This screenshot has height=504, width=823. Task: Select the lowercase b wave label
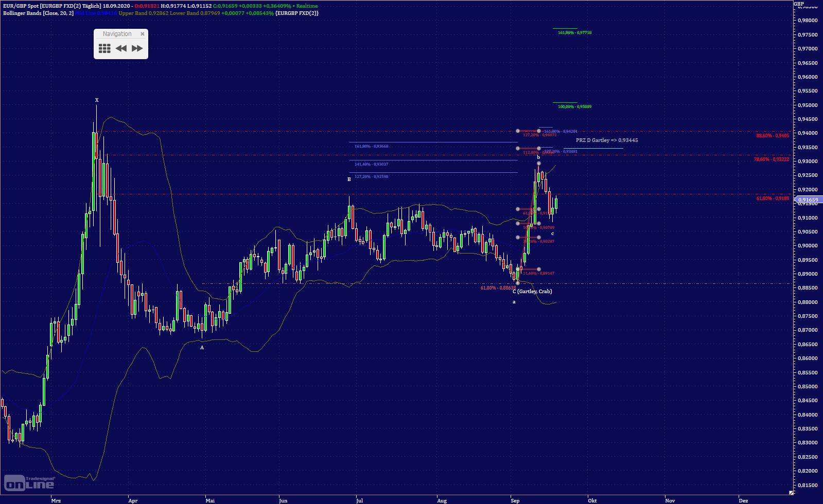pos(538,157)
